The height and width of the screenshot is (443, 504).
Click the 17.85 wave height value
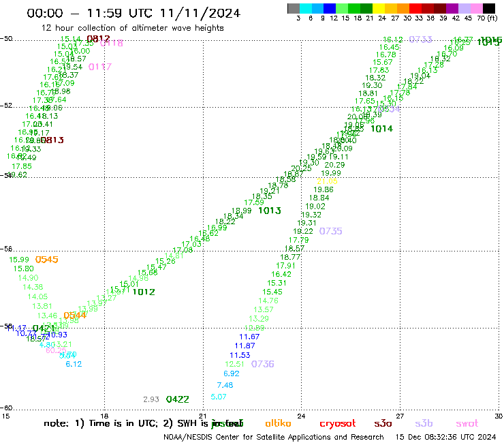click(x=22, y=166)
